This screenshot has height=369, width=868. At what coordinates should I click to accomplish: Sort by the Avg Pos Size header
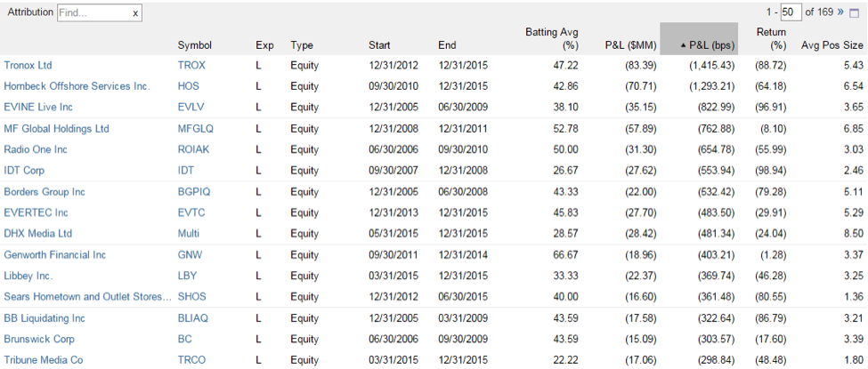[832, 45]
